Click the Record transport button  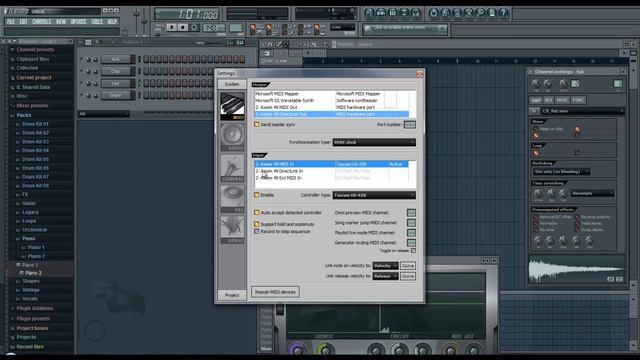tap(195, 27)
